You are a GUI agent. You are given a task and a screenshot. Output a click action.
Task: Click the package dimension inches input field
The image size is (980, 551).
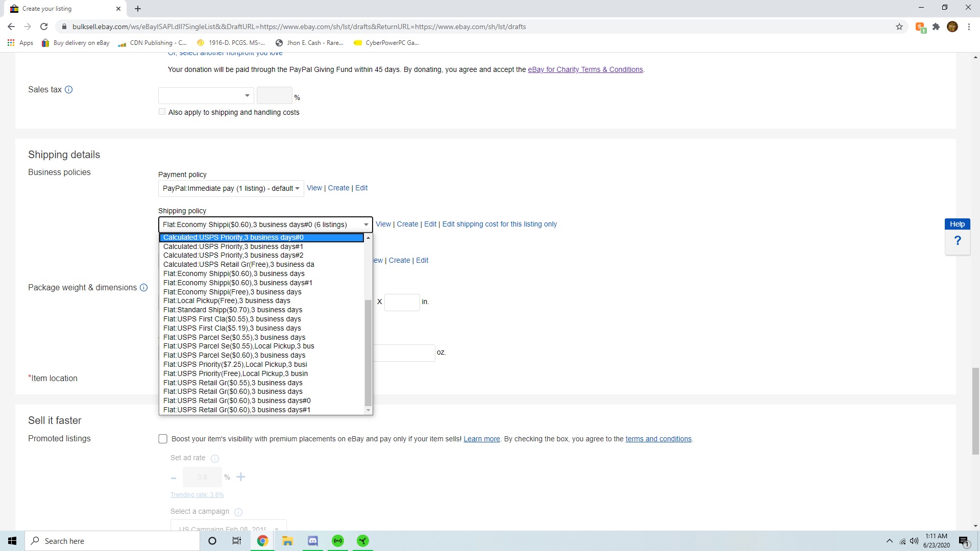(402, 303)
